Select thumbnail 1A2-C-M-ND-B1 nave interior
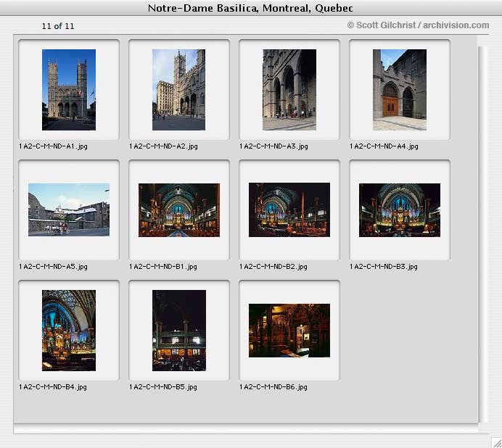Viewport: 502px width, 448px height. [179, 210]
